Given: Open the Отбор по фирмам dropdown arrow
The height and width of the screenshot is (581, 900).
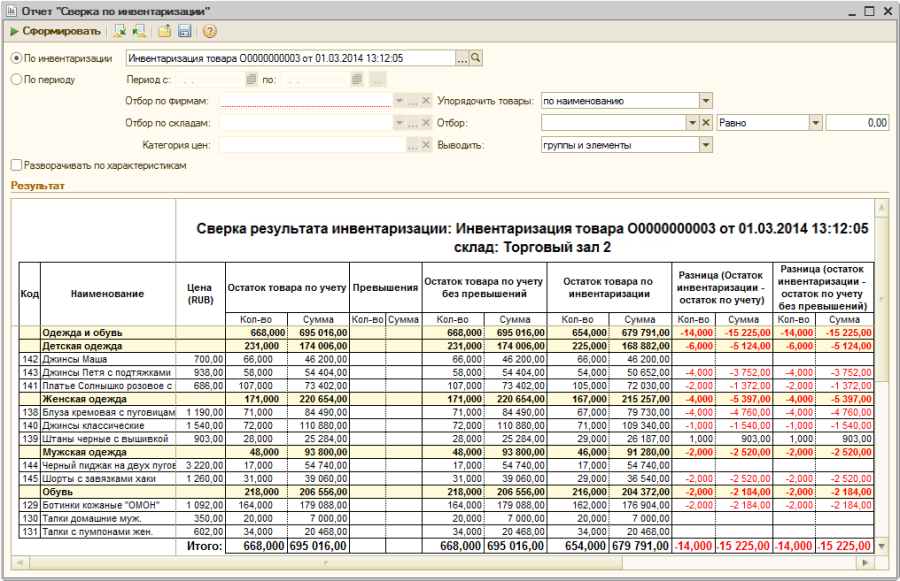Looking at the screenshot, I should (x=399, y=101).
